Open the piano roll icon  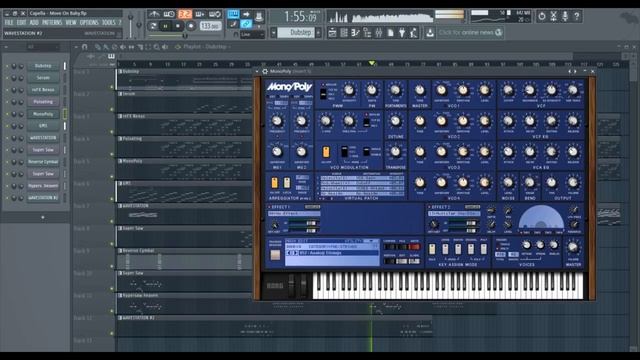(x=356, y=33)
